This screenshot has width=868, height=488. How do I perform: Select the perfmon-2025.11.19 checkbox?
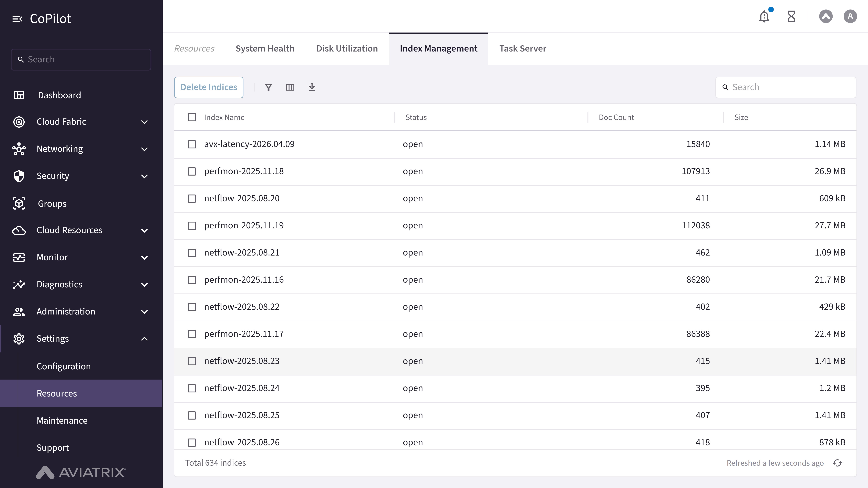[x=192, y=226]
